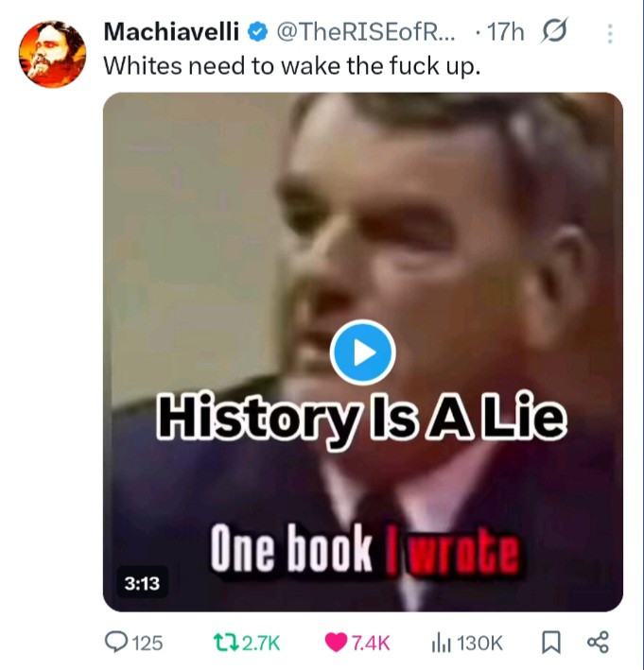Share the post via share icon

click(598, 642)
